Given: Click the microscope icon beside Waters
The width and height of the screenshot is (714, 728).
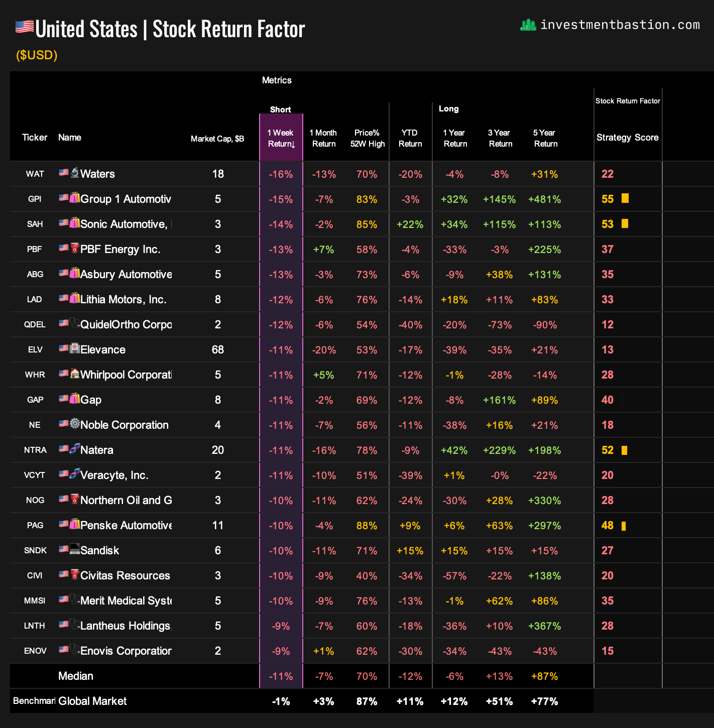Looking at the screenshot, I should [x=75, y=173].
